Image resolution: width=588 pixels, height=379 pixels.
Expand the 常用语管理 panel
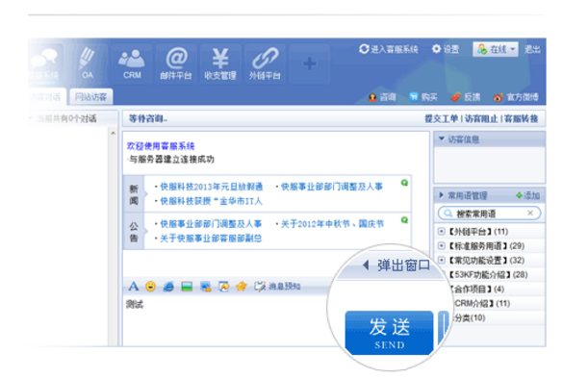click(442, 195)
